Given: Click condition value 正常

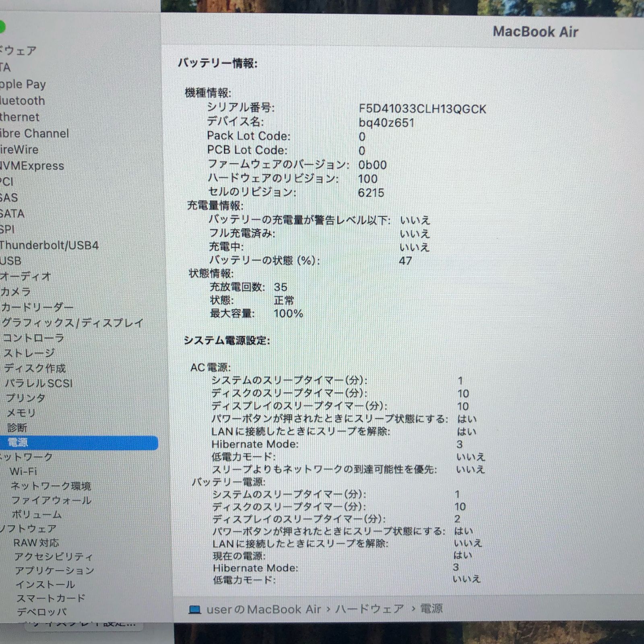Looking at the screenshot, I should (284, 300).
